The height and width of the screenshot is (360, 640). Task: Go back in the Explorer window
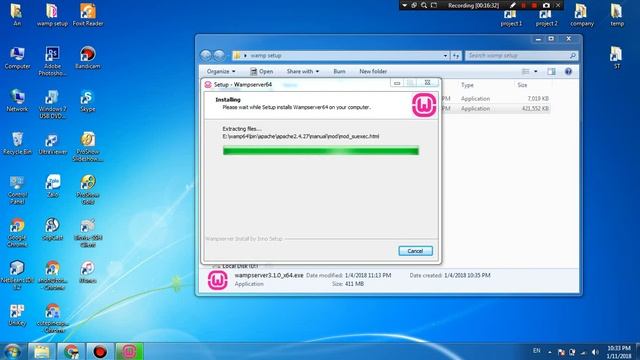point(206,55)
